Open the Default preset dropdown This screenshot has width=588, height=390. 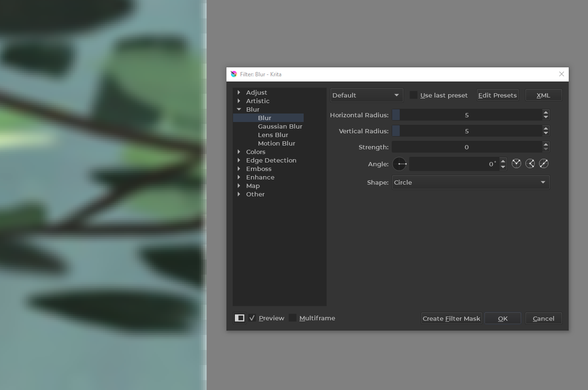coord(366,95)
